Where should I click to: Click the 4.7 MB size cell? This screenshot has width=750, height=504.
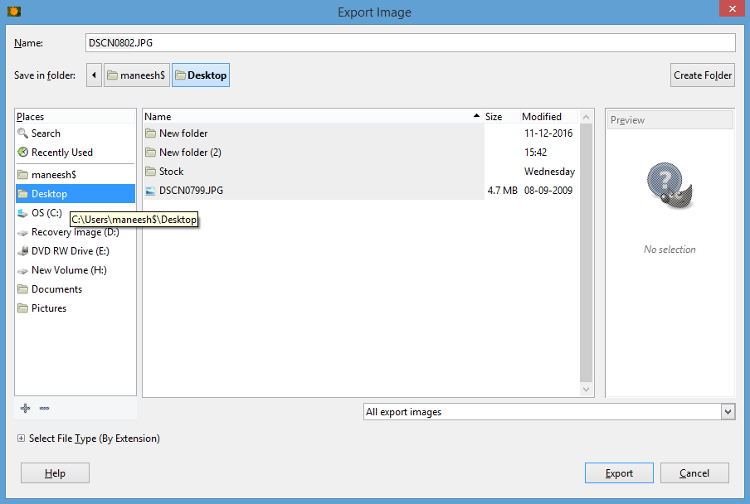[502, 190]
